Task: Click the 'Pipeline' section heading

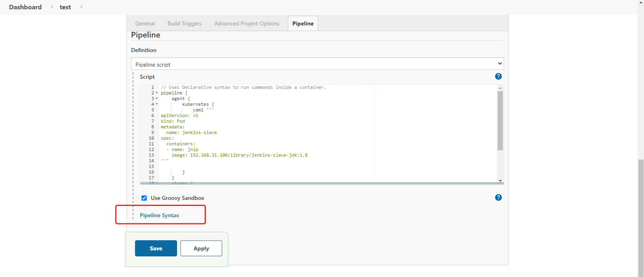Action: (x=146, y=35)
